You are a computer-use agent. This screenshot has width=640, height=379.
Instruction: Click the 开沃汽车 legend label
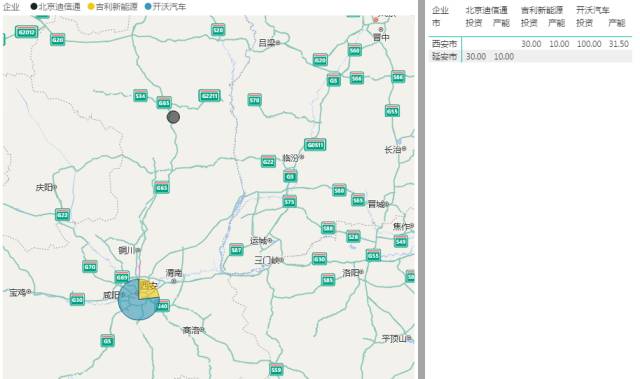pos(169,7)
